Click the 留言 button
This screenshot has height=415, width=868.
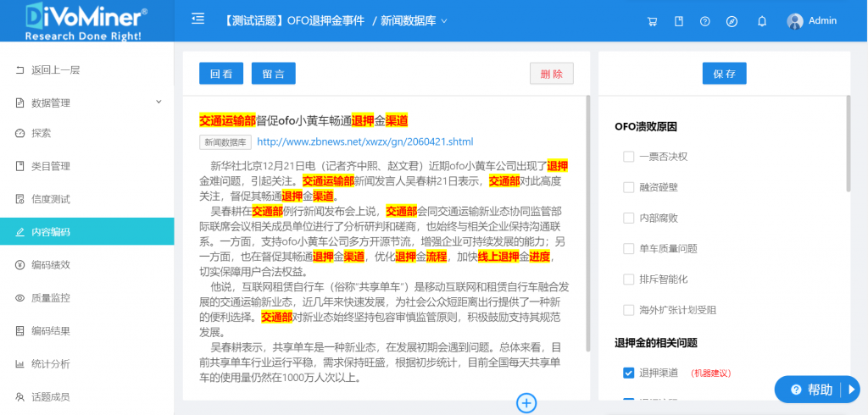click(274, 74)
